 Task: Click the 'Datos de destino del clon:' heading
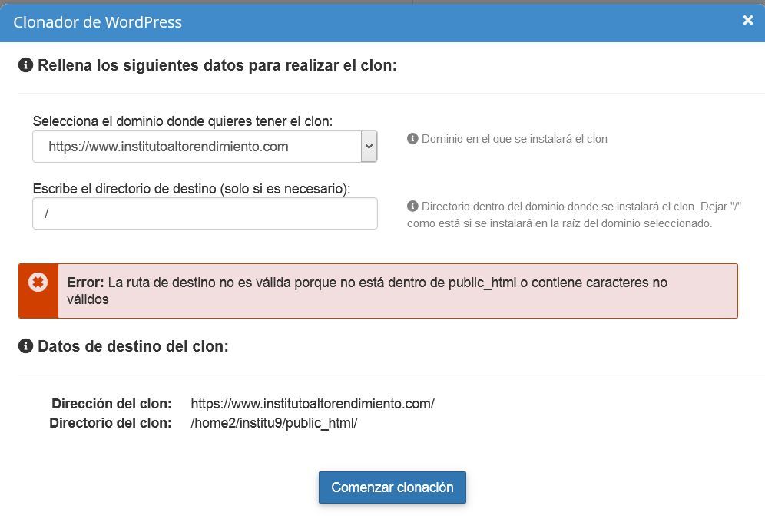(133, 346)
